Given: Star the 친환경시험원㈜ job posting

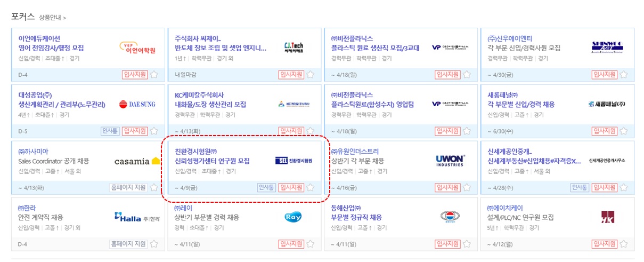Looking at the screenshot, I should tap(311, 188).
